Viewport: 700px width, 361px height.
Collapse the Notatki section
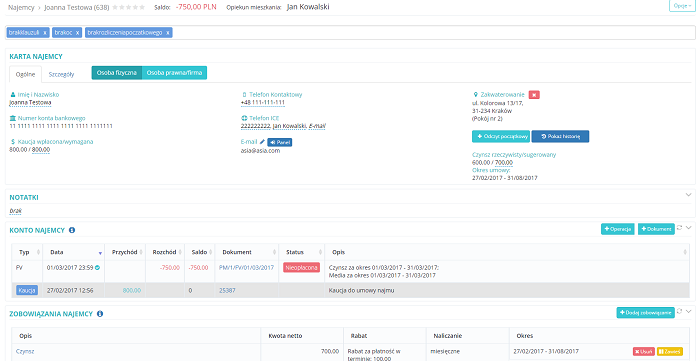point(688,195)
